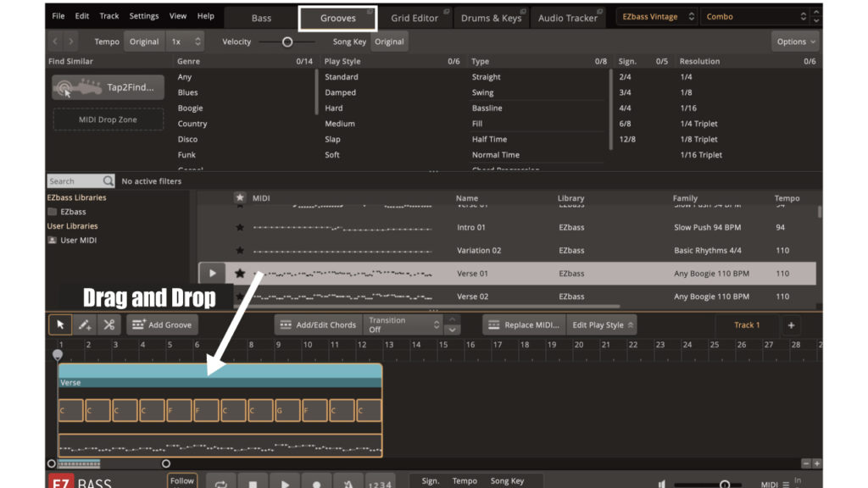Viewport: 868px width, 488px height.
Task: Open the Combo preset dropdown
Action: (x=755, y=17)
